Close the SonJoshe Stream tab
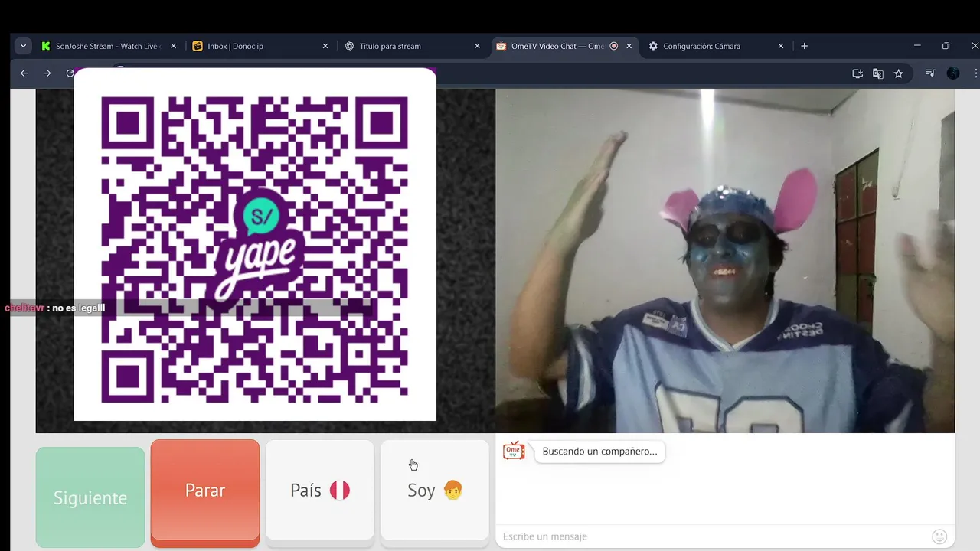 173,46
